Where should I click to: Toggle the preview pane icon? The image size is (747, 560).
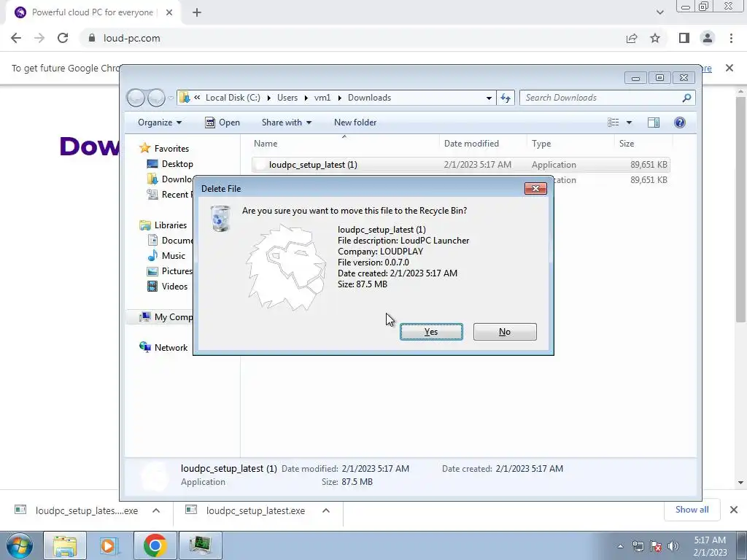pyautogui.click(x=654, y=122)
